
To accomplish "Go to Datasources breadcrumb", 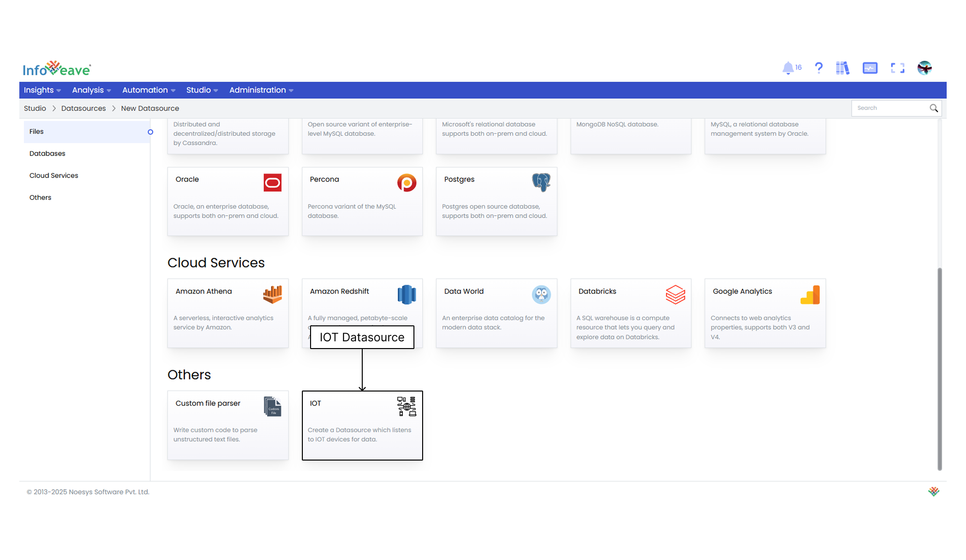I will [84, 109].
